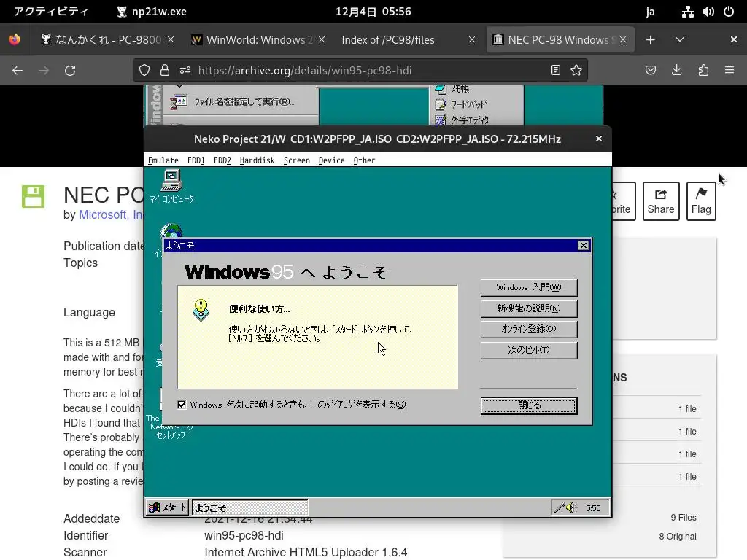Click the volume speaker tray icon in Windows 95

tap(571, 507)
